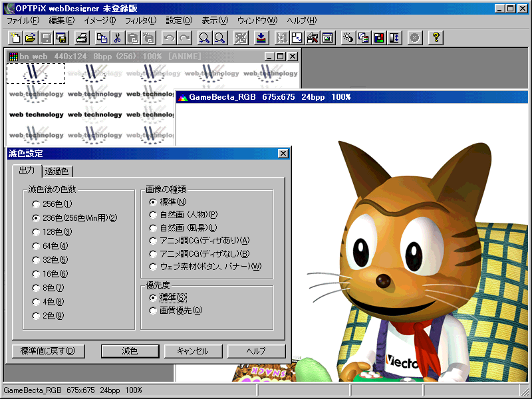Click the Zoom out magnifier icon

[x=220, y=38]
